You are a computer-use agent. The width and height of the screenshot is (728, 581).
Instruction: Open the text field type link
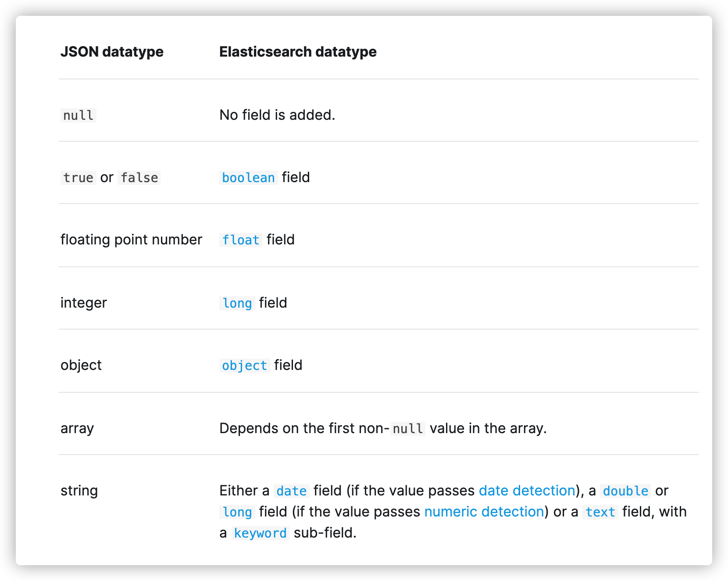click(600, 512)
